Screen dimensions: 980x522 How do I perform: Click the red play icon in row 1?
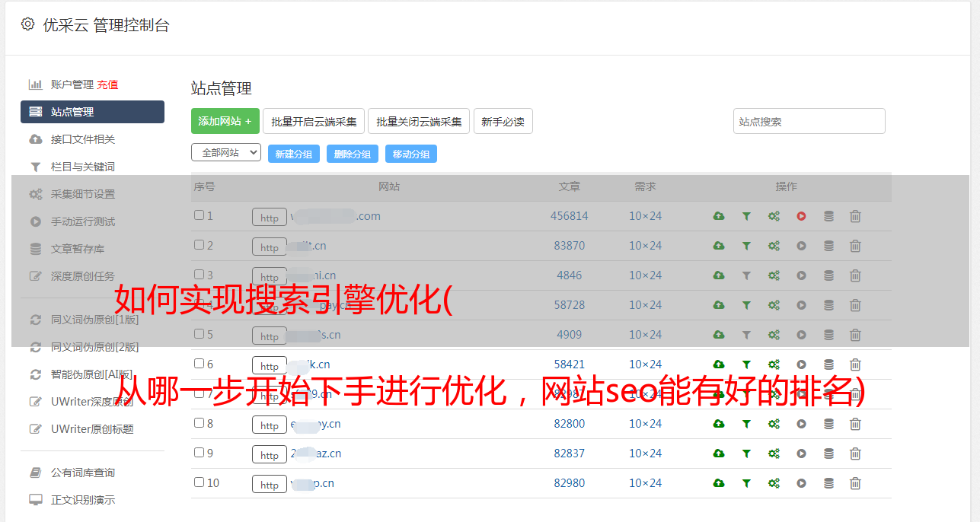[801, 216]
